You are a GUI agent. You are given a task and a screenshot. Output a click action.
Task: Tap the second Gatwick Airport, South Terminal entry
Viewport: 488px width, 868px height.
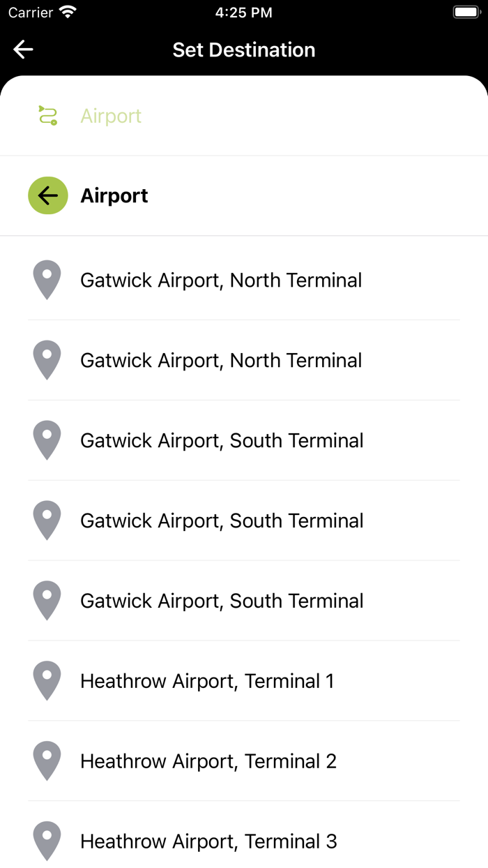tap(222, 521)
